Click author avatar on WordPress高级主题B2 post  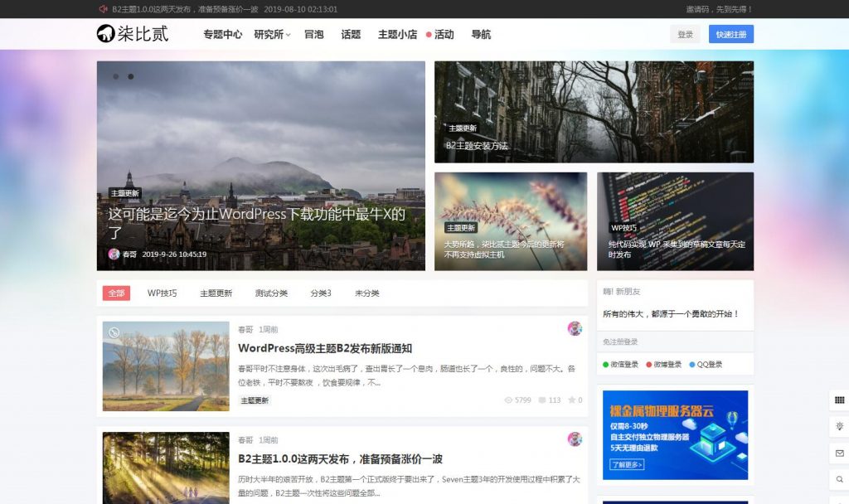(575, 328)
